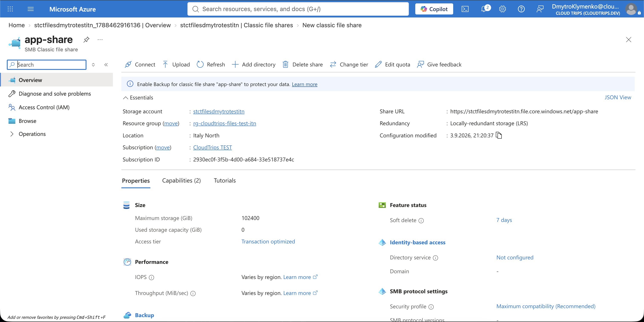644x322 pixels.
Task: Click the Microsoft Azure title
Action: tap(72, 9)
